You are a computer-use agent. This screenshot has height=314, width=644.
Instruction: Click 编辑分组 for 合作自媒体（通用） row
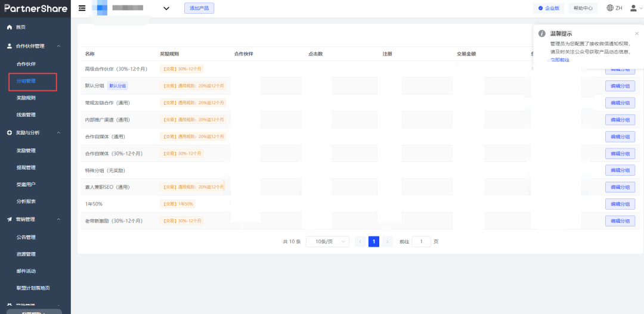(620, 136)
